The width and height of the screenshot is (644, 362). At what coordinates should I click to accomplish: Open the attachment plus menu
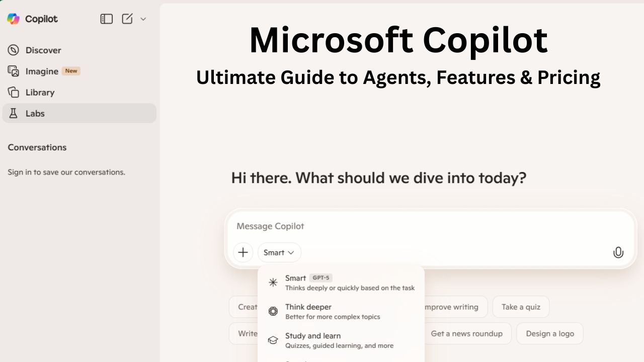243,252
